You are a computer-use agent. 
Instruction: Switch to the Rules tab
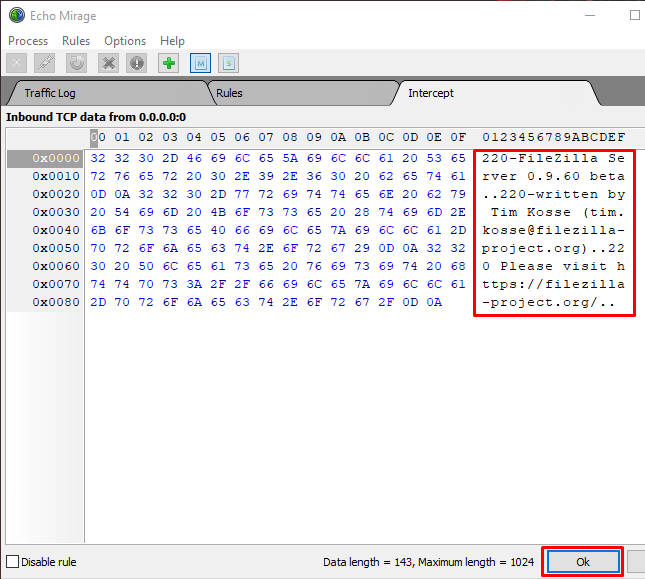303,93
